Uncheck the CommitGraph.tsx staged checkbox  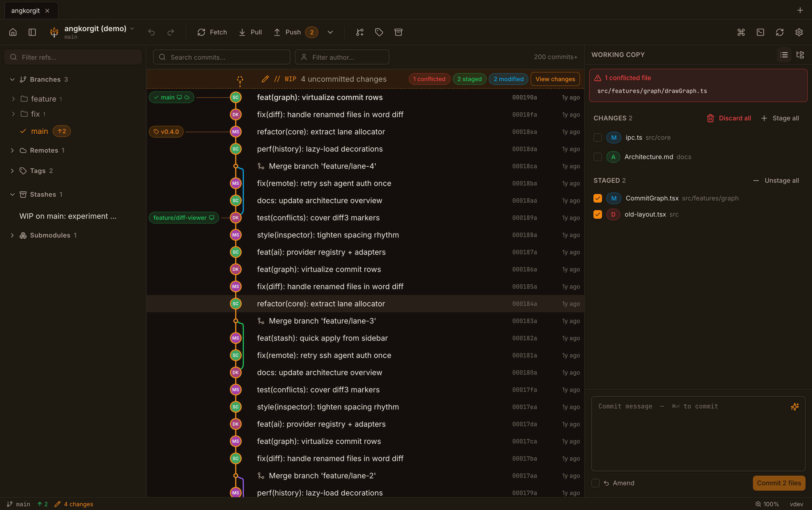pos(598,198)
